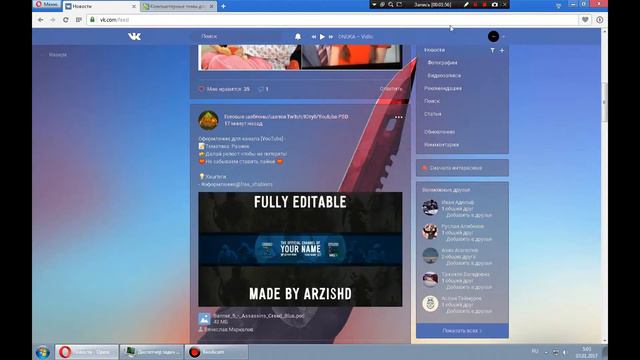Download the Assassins_Creed_Blue.psd attachment

tap(259, 316)
